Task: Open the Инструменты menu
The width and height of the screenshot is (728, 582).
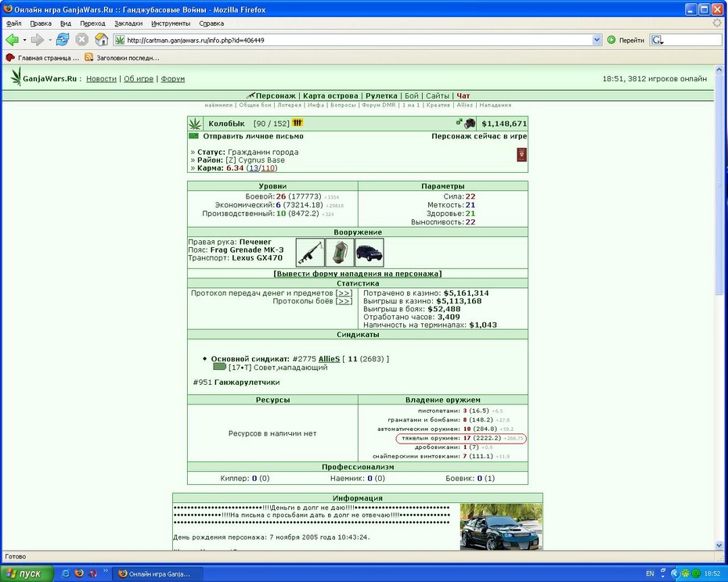Action: click(x=171, y=23)
